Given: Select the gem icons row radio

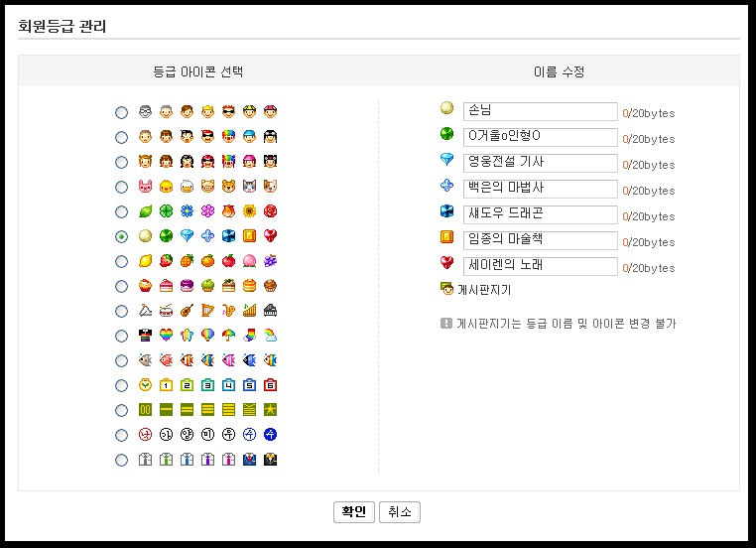Looking at the screenshot, I should 121,236.
